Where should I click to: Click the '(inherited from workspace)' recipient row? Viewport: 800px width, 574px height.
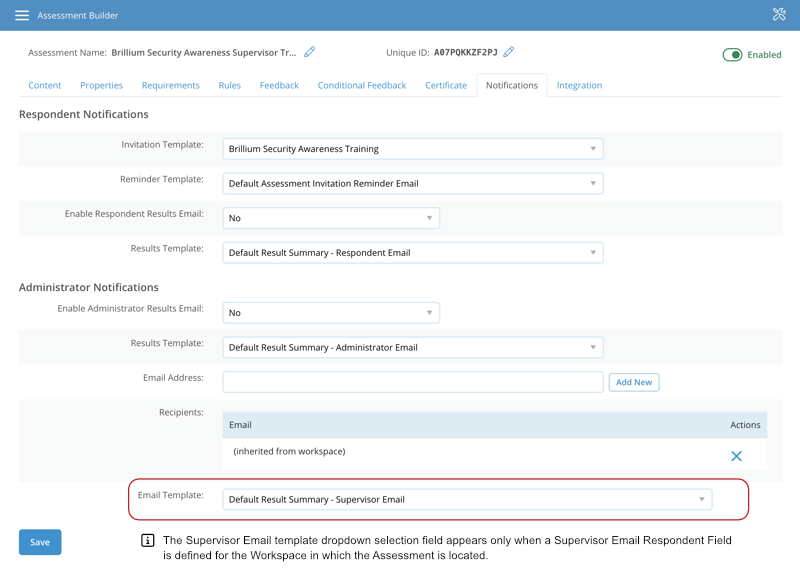494,453
